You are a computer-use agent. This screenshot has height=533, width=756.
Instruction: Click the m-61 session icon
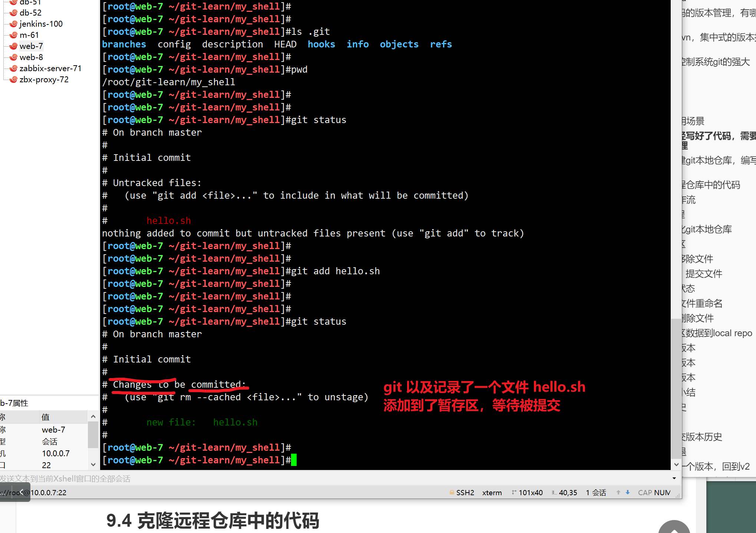point(13,35)
